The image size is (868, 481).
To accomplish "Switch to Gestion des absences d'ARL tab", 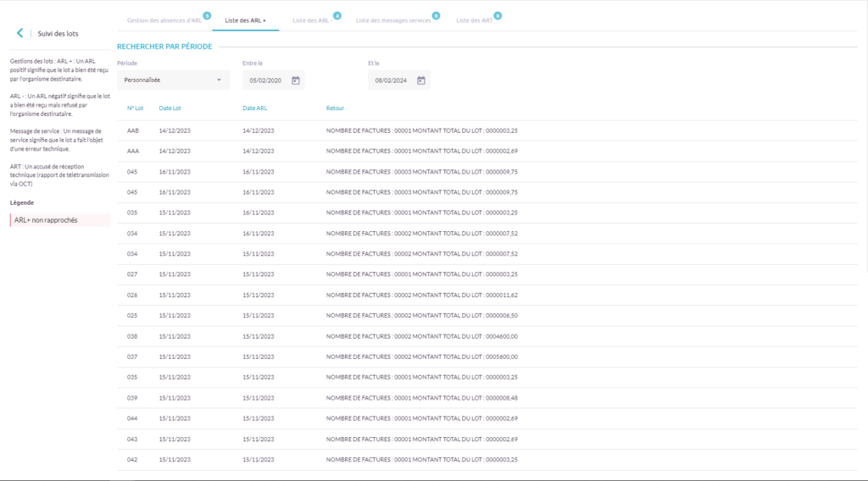I will click(x=164, y=19).
